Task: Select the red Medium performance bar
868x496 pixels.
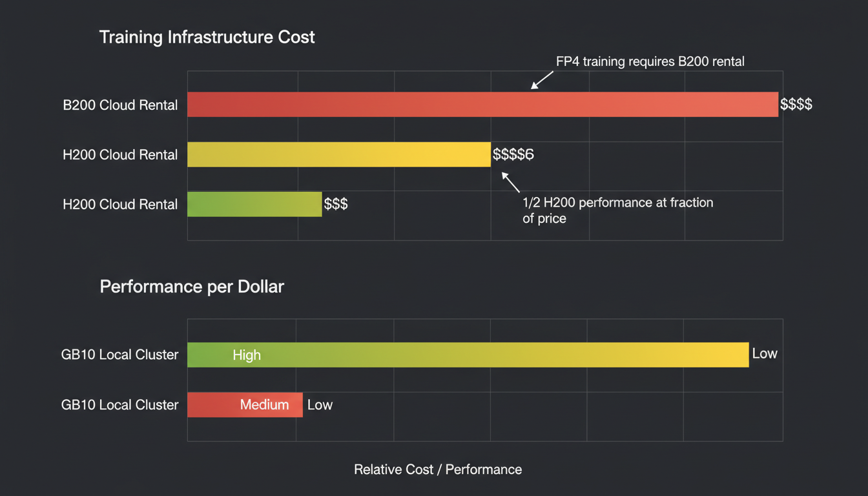Action: [245, 405]
